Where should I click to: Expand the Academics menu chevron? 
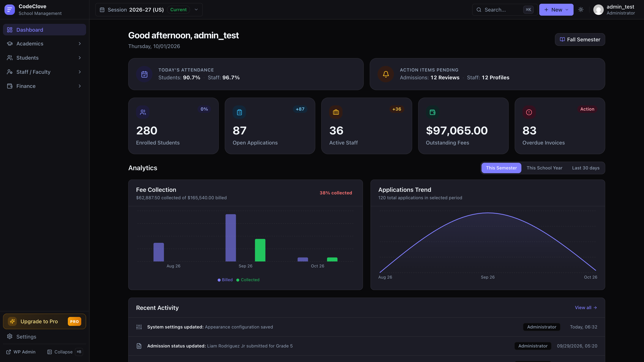[80, 43]
